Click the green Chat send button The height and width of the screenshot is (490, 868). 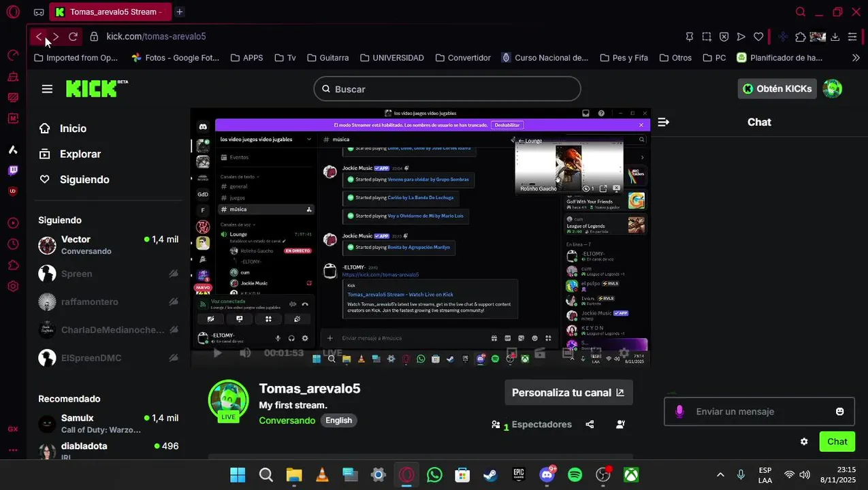837,442
